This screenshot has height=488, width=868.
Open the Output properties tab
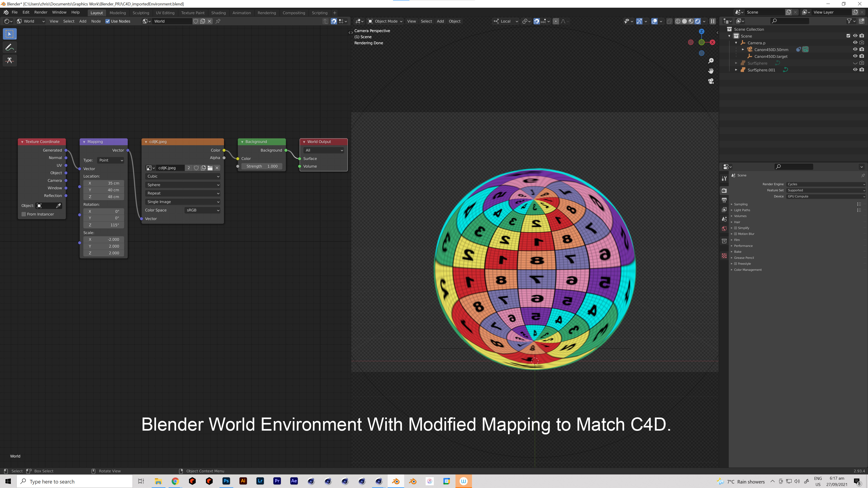click(724, 200)
